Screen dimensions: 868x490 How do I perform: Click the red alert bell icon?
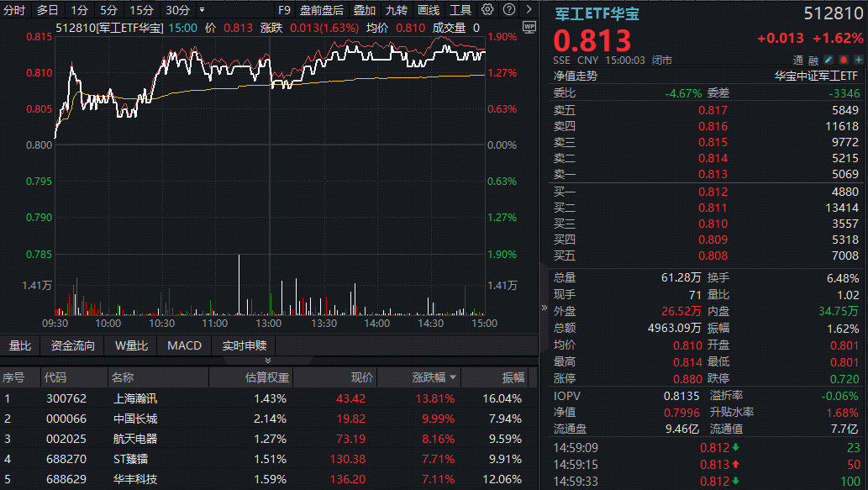[x=843, y=60]
